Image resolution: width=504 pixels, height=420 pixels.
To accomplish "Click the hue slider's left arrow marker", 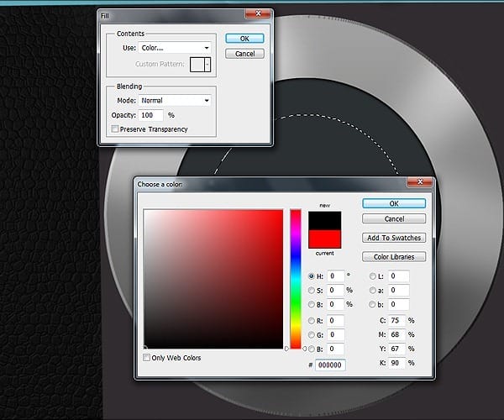I will click(x=287, y=349).
